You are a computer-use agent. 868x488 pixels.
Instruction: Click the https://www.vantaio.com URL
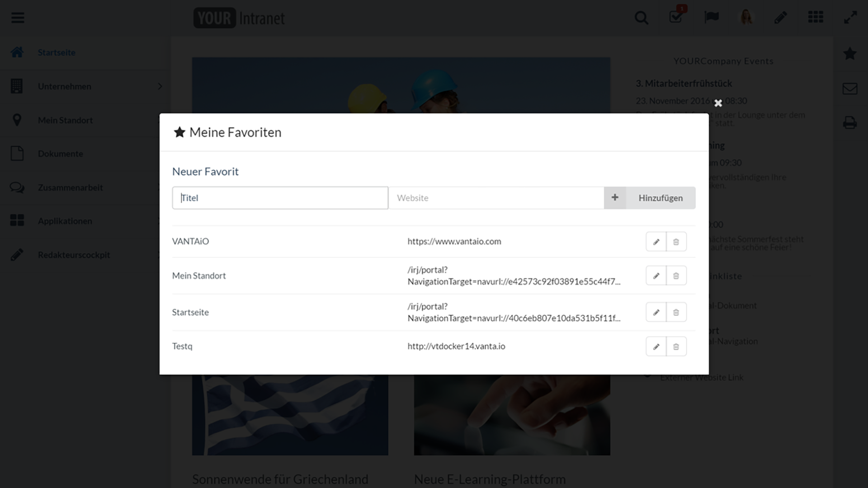tap(454, 241)
